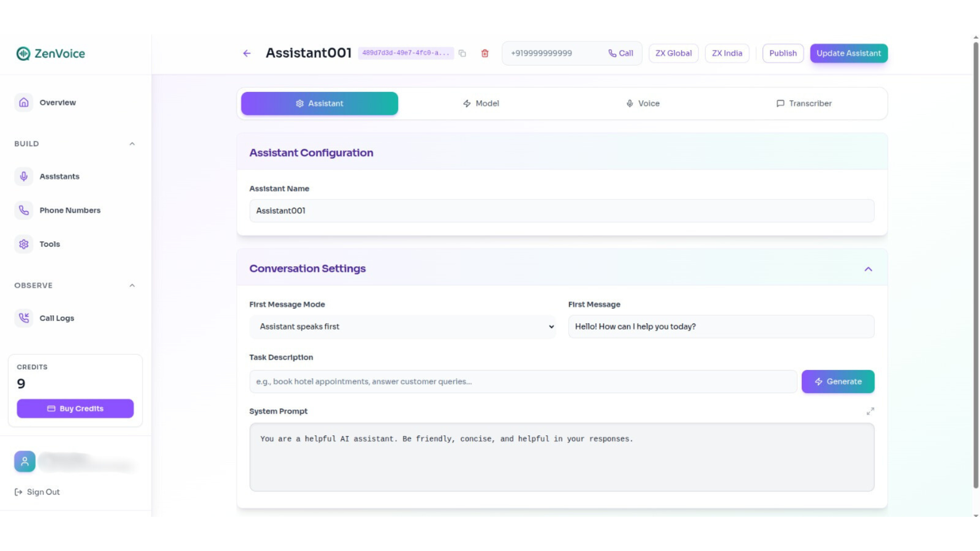
Task: Click the red delete trash icon
Action: [485, 53]
